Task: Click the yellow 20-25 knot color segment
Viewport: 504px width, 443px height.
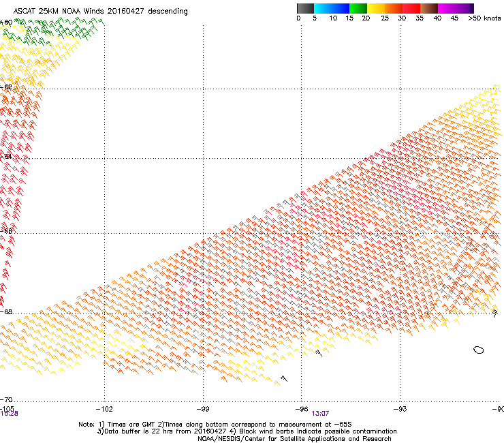Action: pyautogui.click(x=376, y=8)
